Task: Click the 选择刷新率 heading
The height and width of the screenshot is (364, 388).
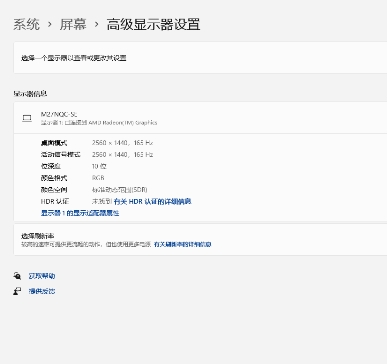Action: 38,236
